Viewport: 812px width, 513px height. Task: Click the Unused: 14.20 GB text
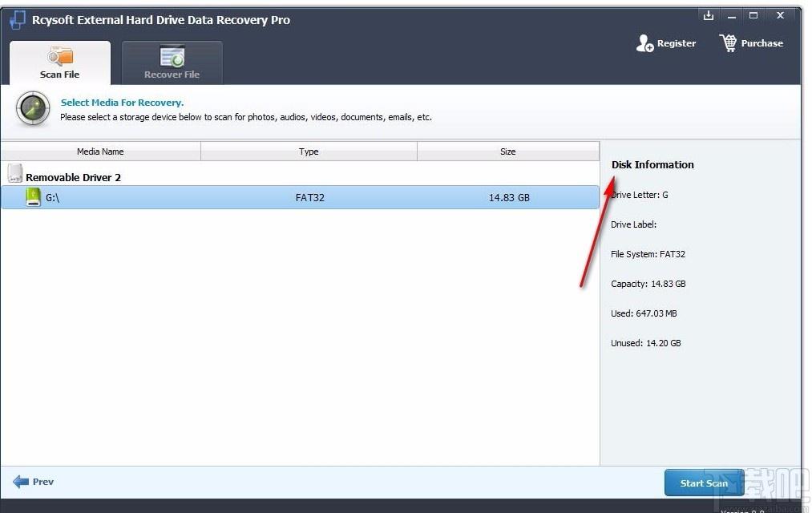(646, 343)
